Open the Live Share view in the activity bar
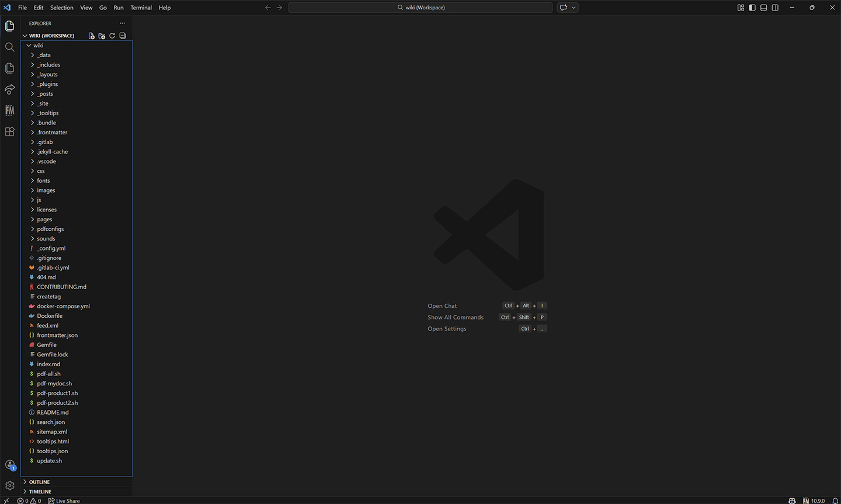841x504 pixels. click(x=10, y=89)
